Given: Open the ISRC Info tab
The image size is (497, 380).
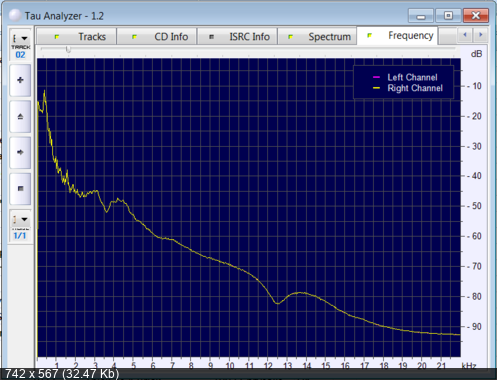Looking at the screenshot, I should pyautogui.click(x=237, y=36).
